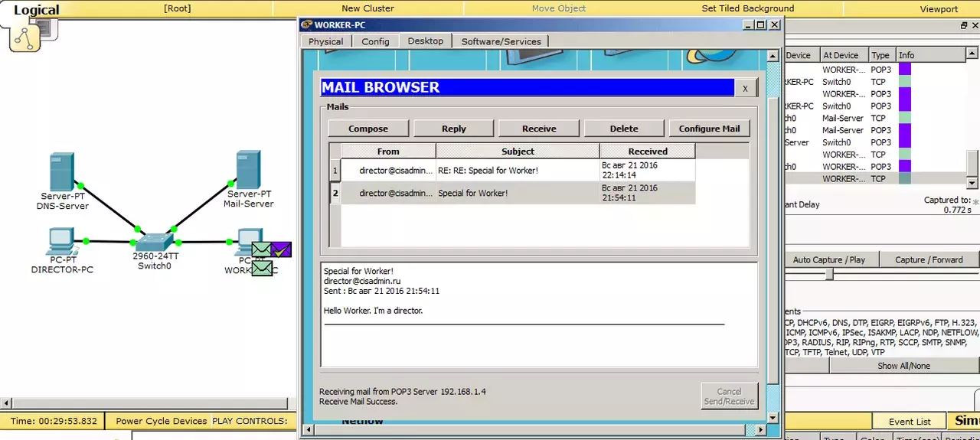This screenshot has width=980, height=440.
Task: Click the Received column header in mail list
Action: (648, 151)
